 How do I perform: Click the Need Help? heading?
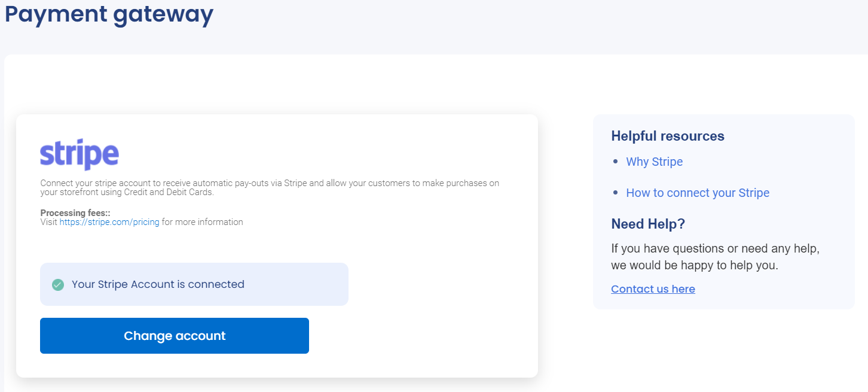(647, 224)
